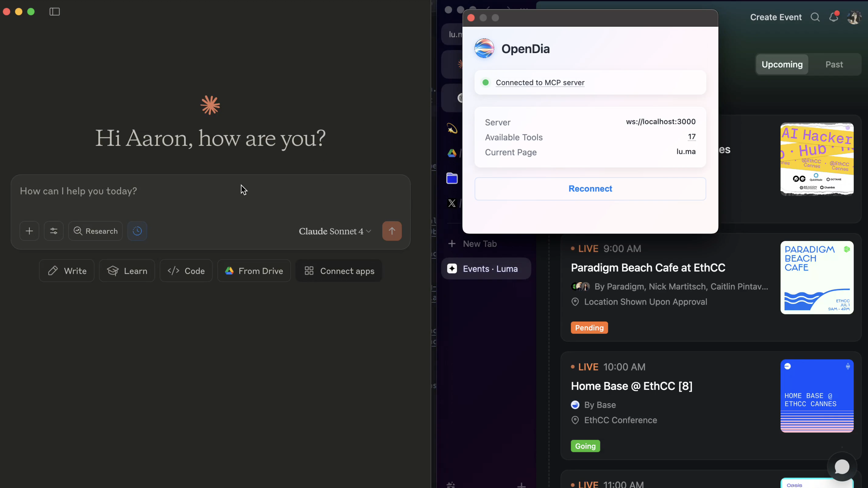
Task: Open the Luma profile avatar
Action: pos(854,17)
